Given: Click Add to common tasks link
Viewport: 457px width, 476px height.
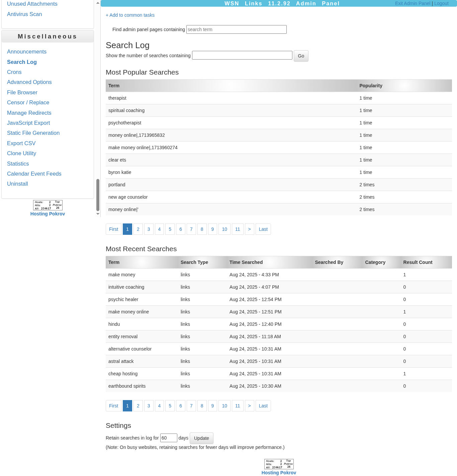Looking at the screenshot, I should [130, 15].
